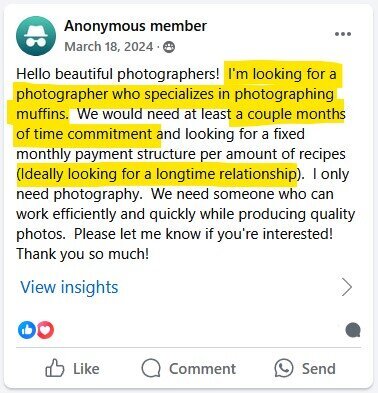Click the highlighted "Ideally looking for a longtime relationship" text
This screenshot has width=378, height=393.
158,174
